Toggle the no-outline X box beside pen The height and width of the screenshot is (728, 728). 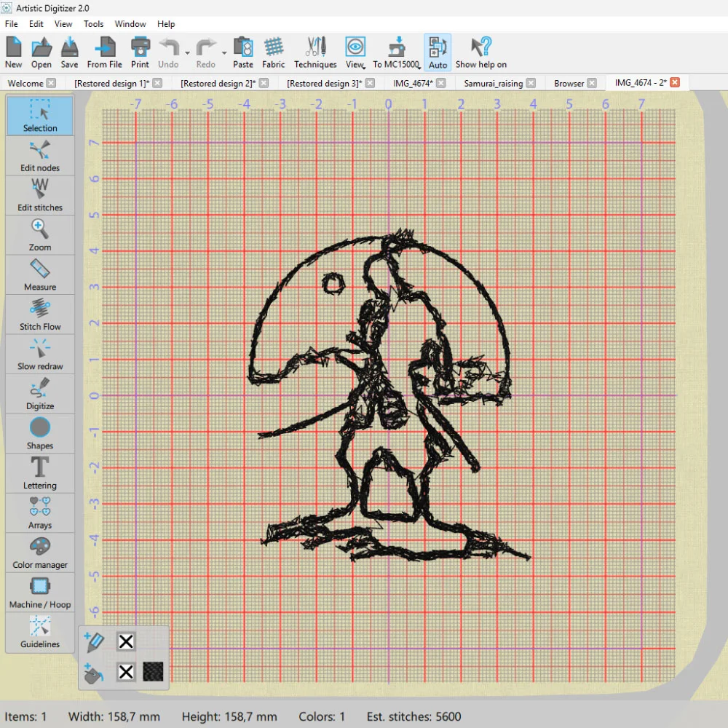[126, 641]
